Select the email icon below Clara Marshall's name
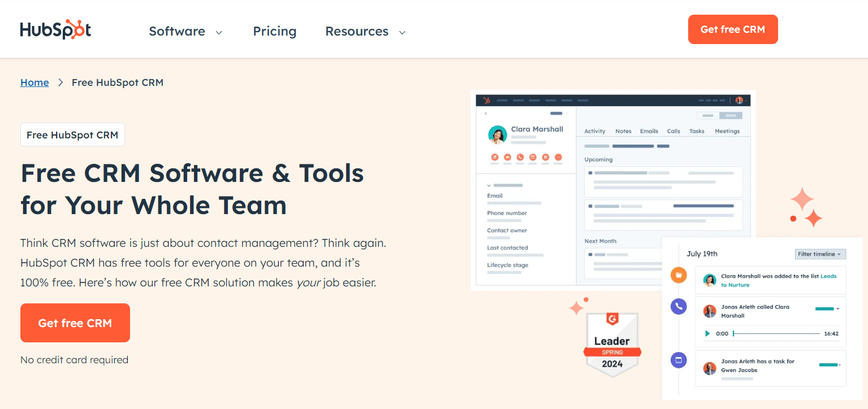 click(x=507, y=157)
